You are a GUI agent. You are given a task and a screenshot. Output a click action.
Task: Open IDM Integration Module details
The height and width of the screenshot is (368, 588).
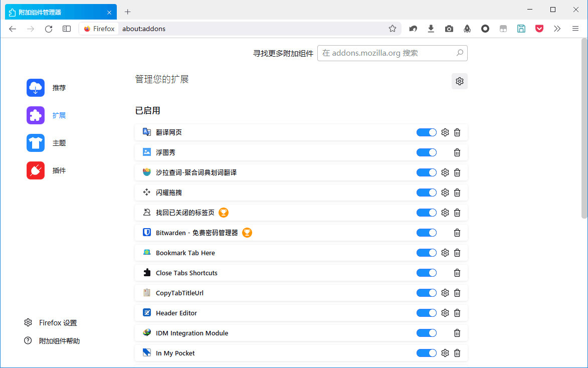[x=301, y=333]
